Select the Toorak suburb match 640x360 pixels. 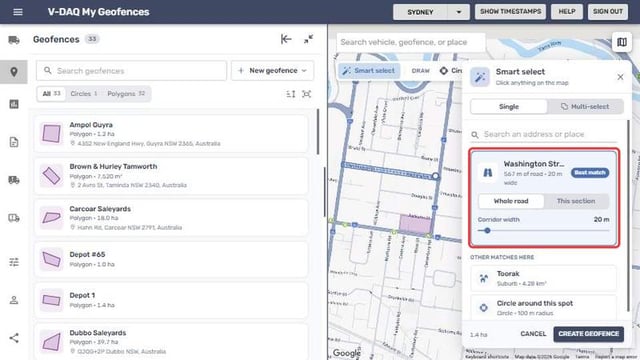tap(543, 278)
